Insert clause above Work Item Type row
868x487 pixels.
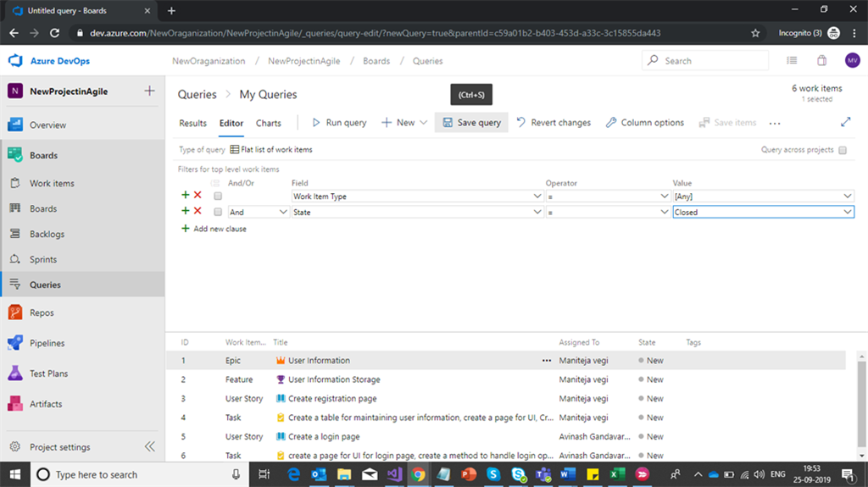pyautogui.click(x=185, y=195)
